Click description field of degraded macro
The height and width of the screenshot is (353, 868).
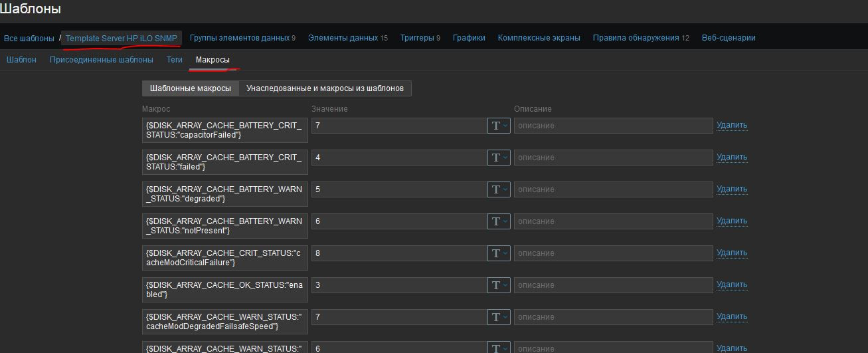click(612, 189)
